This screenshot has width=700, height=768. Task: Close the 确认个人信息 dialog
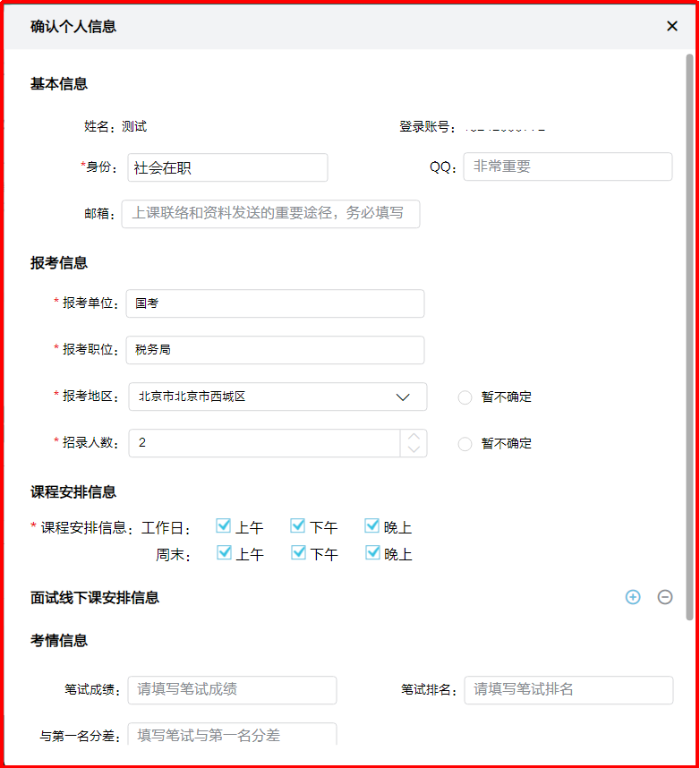coord(672,26)
